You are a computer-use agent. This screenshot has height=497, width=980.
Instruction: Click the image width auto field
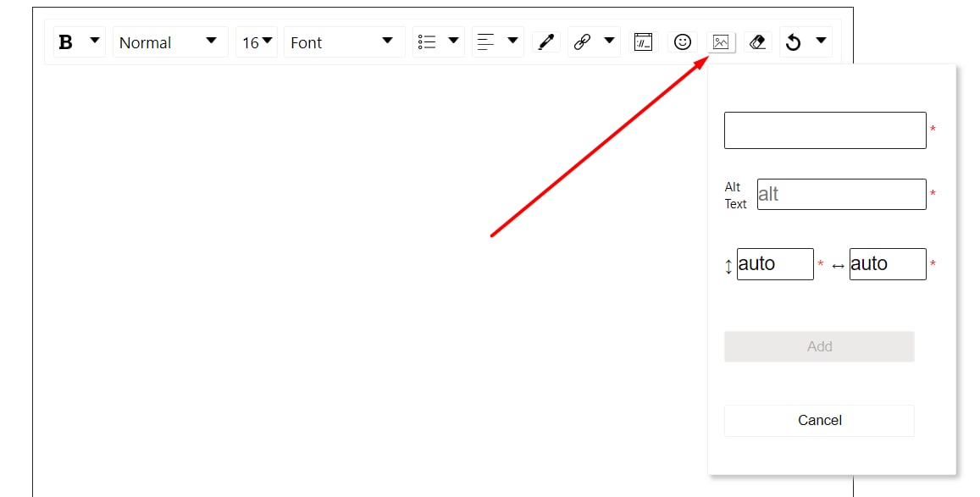(888, 264)
